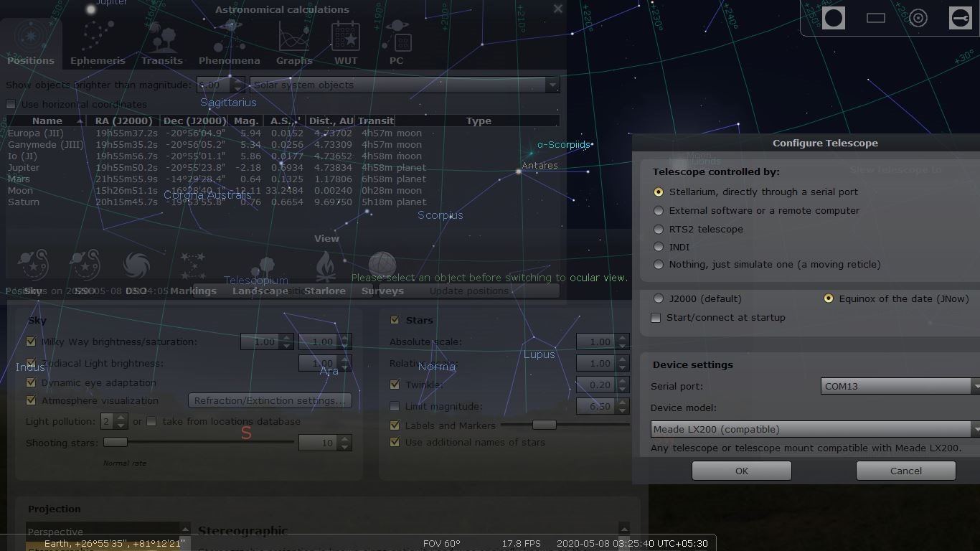Click Absolute scale stepper arrows
The height and width of the screenshot is (551, 980).
[622, 342]
